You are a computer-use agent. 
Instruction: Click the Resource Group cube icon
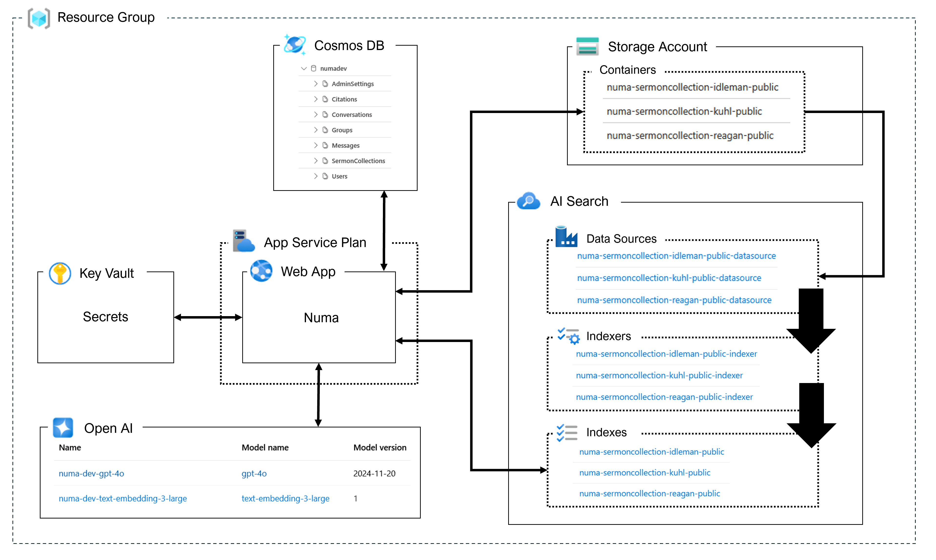point(39,18)
